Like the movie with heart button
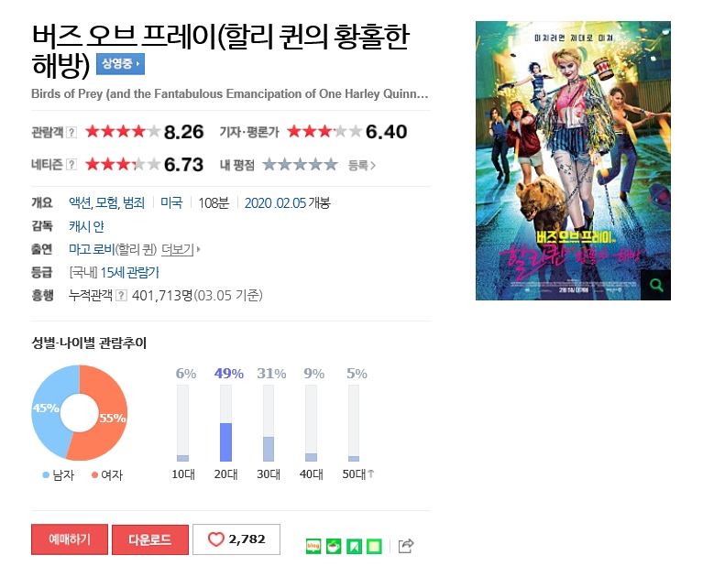Viewport: 703px width, 588px height. tap(236, 539)
